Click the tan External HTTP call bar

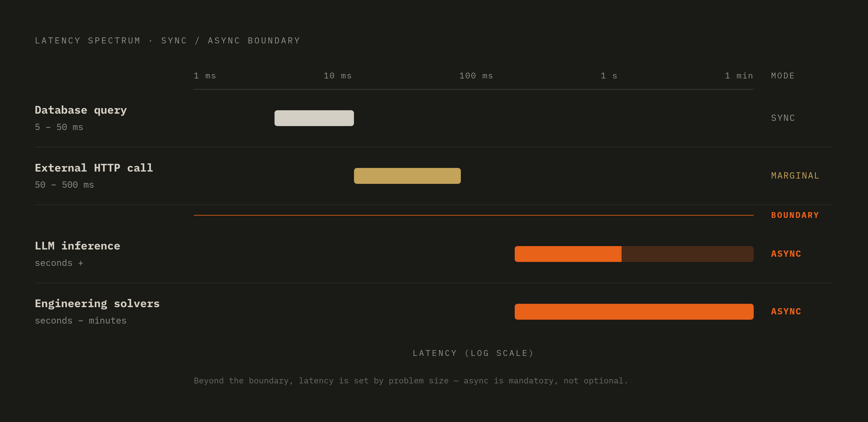click(x=407, y=176)
